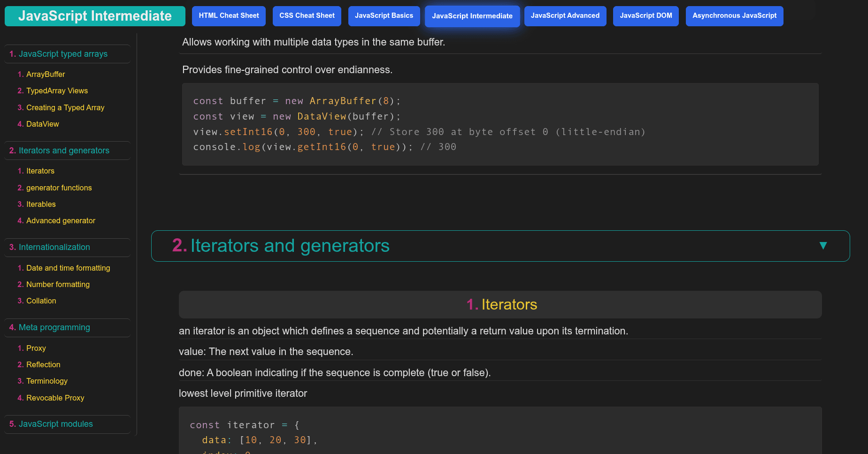Image resolution: width=868 pixels, height=454 pixels.
Task: Click 'Provides fine-grained control over endianness.' text
Action: 287,70
